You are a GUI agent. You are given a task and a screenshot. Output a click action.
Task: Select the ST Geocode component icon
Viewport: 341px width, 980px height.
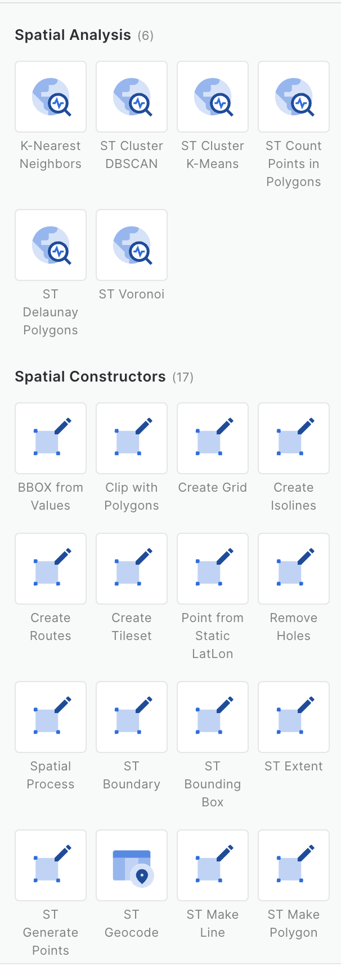tap(132, 865)
